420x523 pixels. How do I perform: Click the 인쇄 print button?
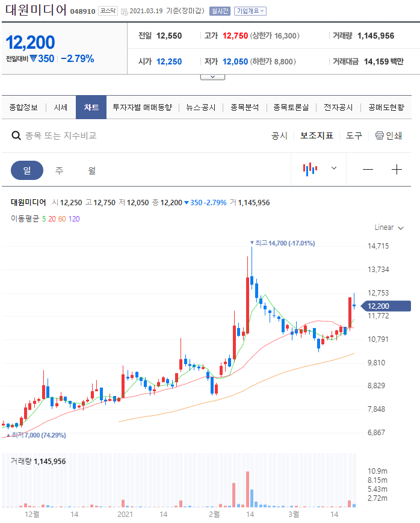tap(389, 135)
